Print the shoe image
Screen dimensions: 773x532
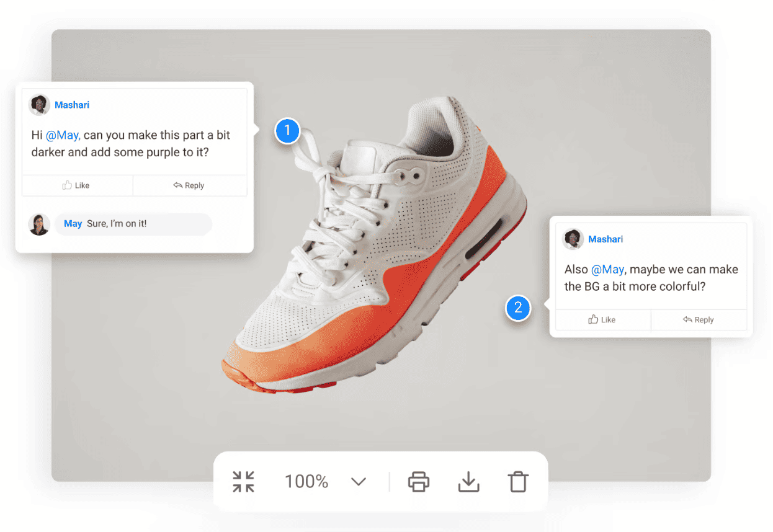tap(419, 482)
